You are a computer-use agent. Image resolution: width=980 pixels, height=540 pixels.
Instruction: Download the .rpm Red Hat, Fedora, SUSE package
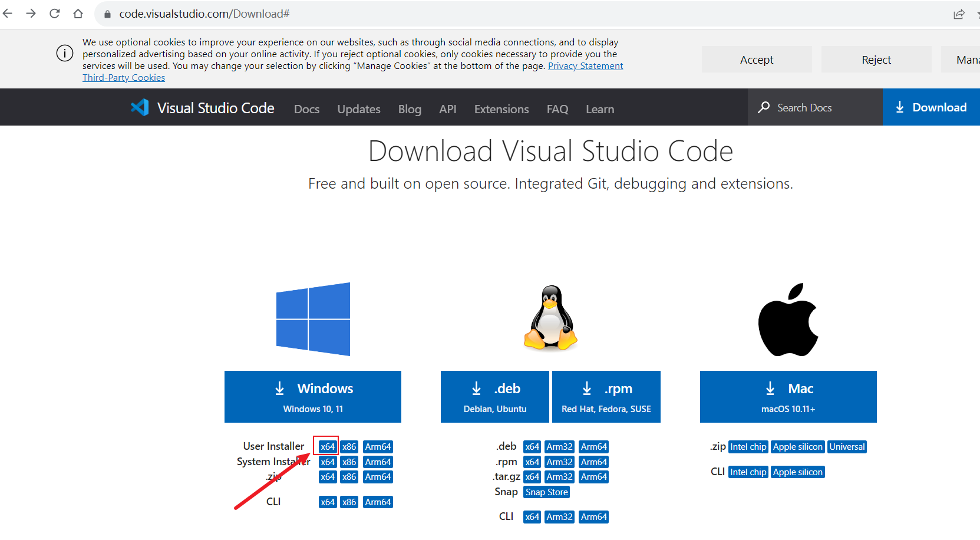point(606,397)
